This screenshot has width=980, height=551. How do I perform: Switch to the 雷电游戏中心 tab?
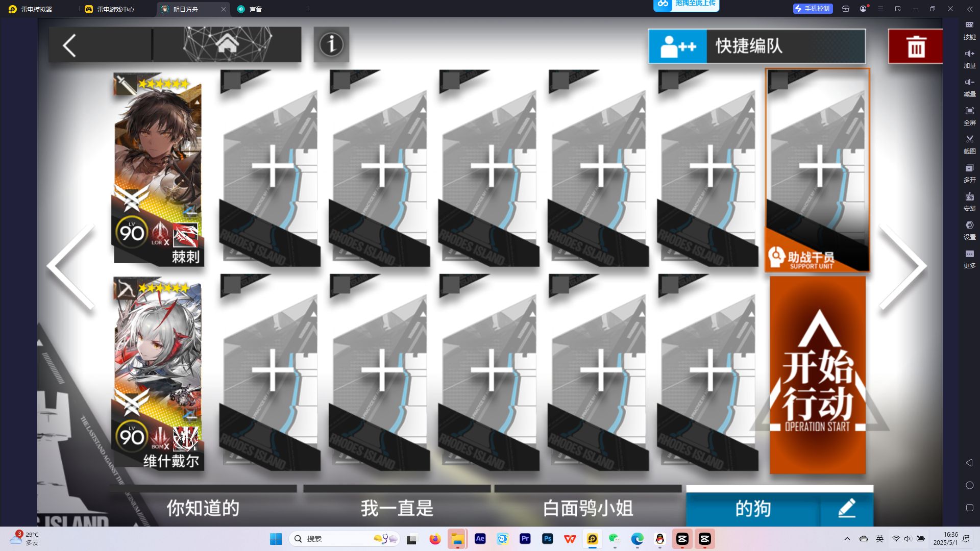click(115, 9)
